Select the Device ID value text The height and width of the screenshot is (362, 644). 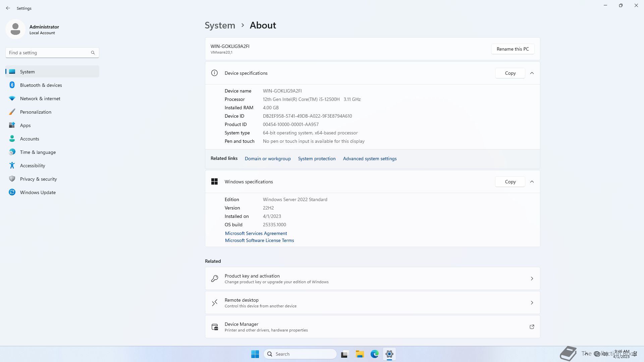[x=307, y=116]
